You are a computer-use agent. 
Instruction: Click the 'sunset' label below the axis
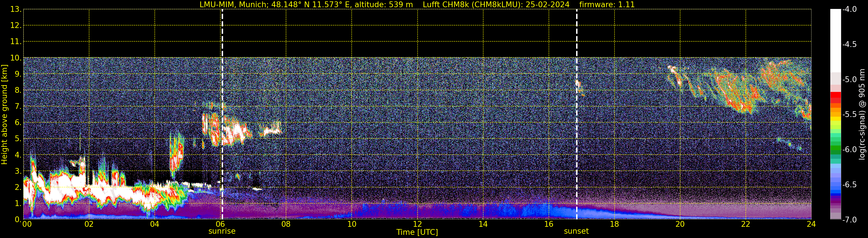click(x=576, y=231)
